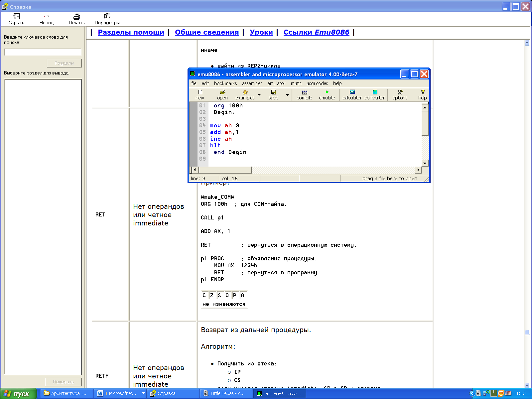Click editor horizontal scrollbar left arrow
The width and height of the screenshot is (532, 399).
tap(195, 170)
